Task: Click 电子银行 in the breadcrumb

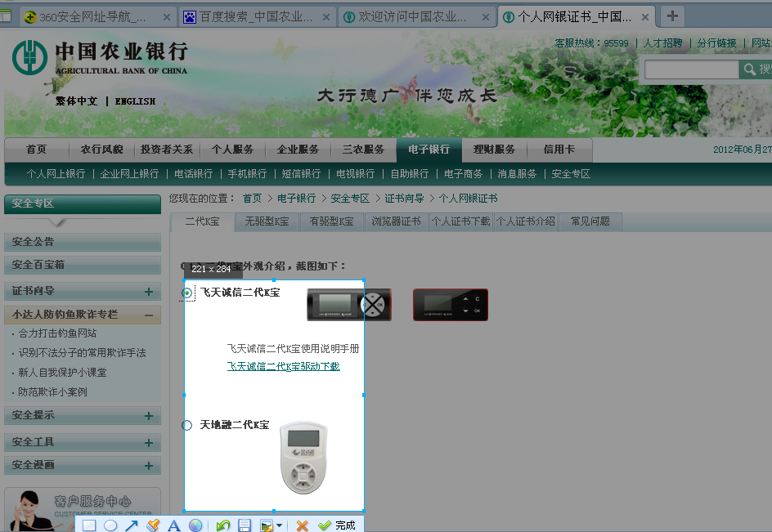Action: (296, 199)
